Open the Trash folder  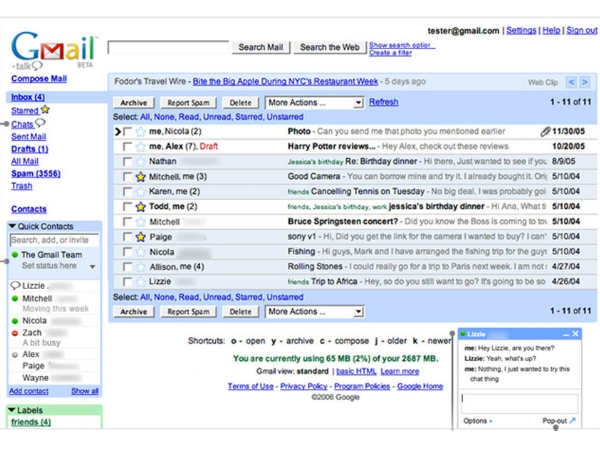point(22,186)
